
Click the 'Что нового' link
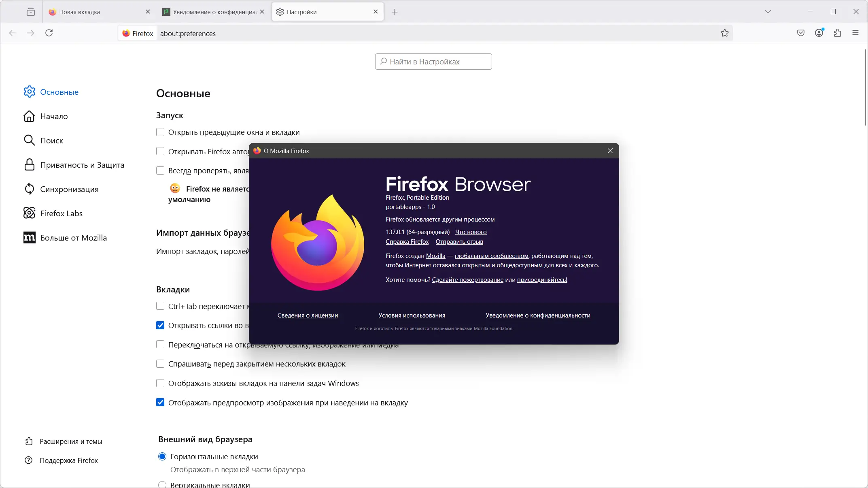(471, 232)
